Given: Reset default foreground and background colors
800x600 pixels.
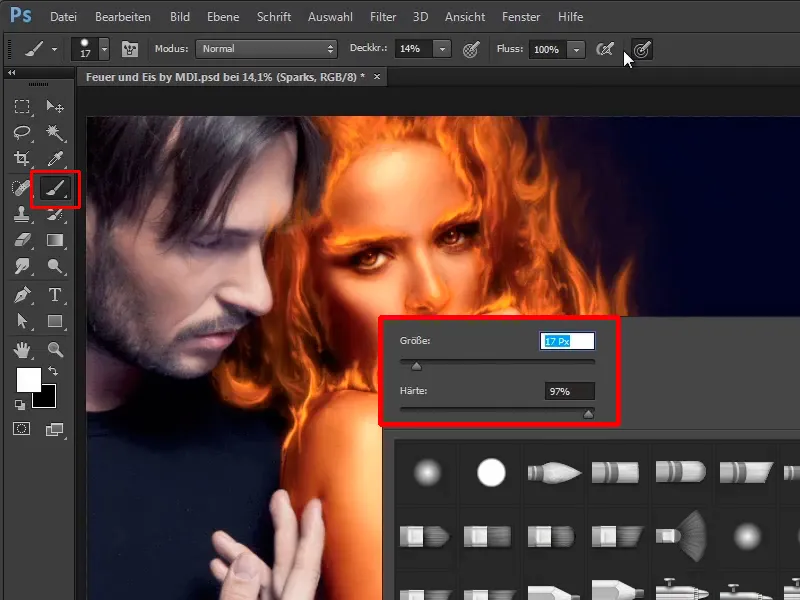Looking at the screenshot, I should pos(19,405).
